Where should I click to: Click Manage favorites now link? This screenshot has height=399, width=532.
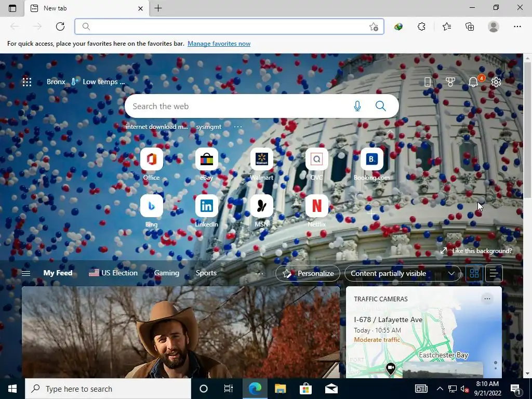pos(219,44)
